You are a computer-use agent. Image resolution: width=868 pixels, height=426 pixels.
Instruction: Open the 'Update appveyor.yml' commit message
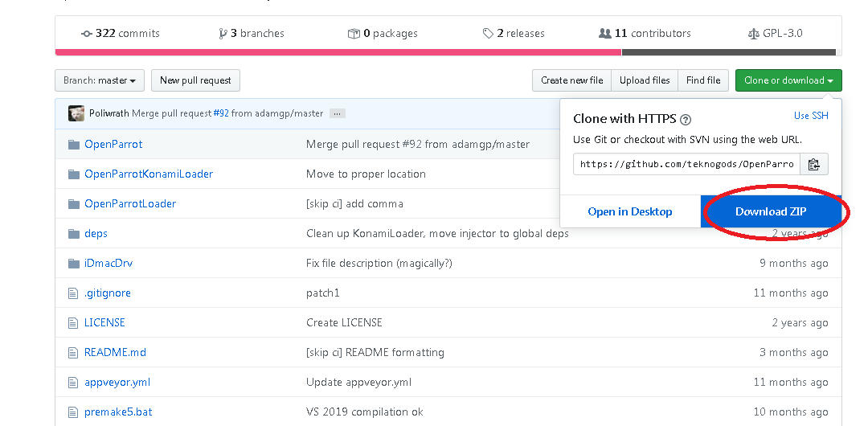358,383
